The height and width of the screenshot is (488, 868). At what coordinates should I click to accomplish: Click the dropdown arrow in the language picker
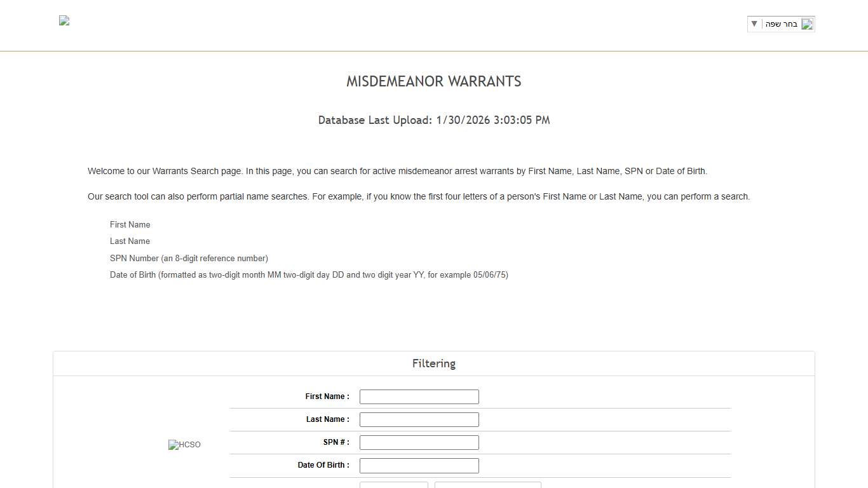754,24
